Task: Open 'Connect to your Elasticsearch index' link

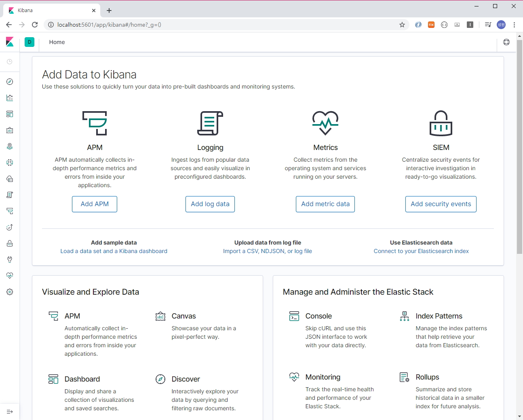Action: [421, 251]
